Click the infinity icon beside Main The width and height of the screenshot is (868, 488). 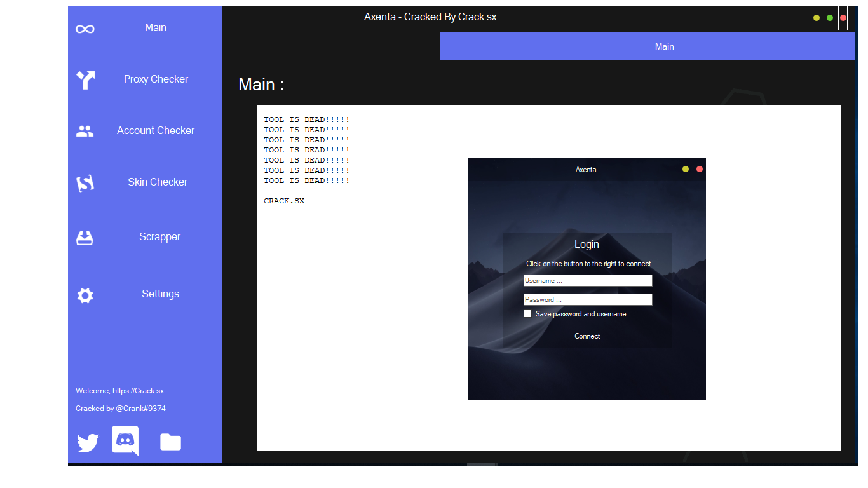point(85,29)
